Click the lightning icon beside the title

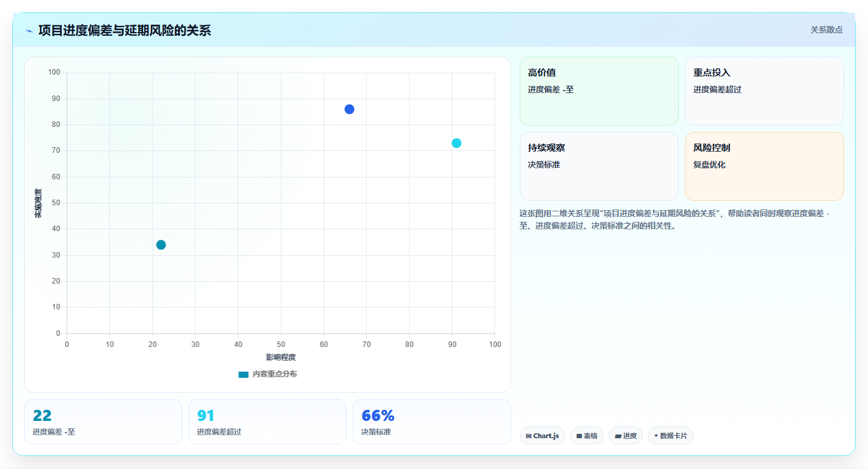29,31
